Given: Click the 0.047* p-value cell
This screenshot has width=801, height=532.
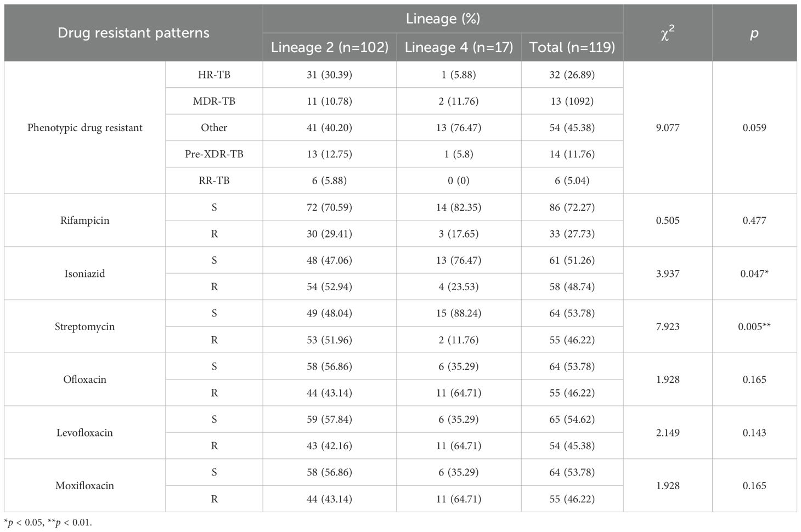Looking at the screenshot, I should [754, 274].
